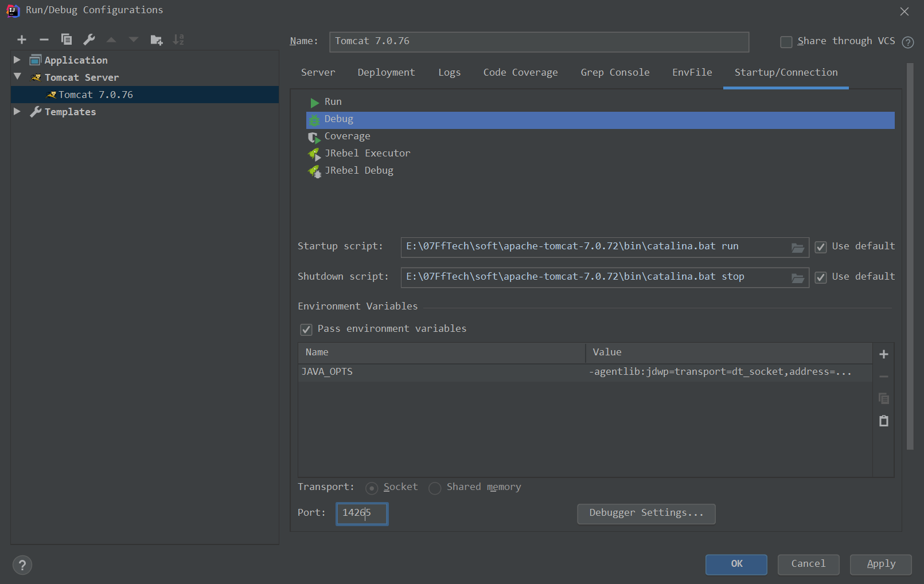This screenshot has height=584, width=924.
Task: Browse for startup script with folder icon
Action: pyautogui.click(x=797, y=248)
